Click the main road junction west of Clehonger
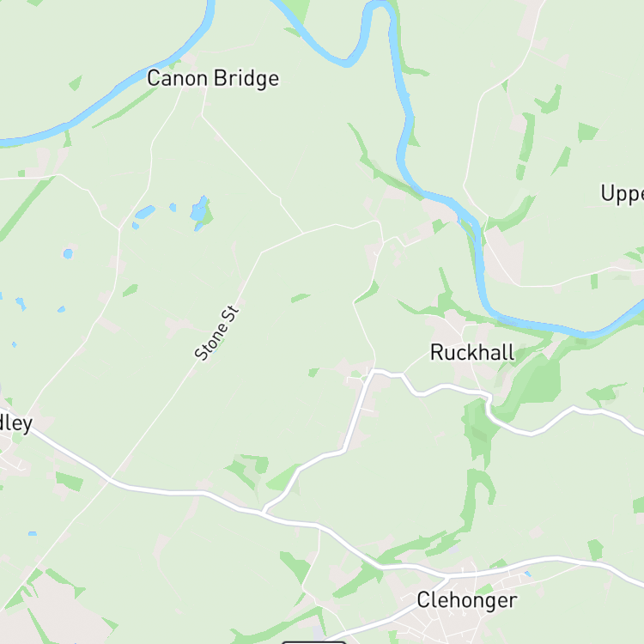Screen dimensions: 644x644 447,576
